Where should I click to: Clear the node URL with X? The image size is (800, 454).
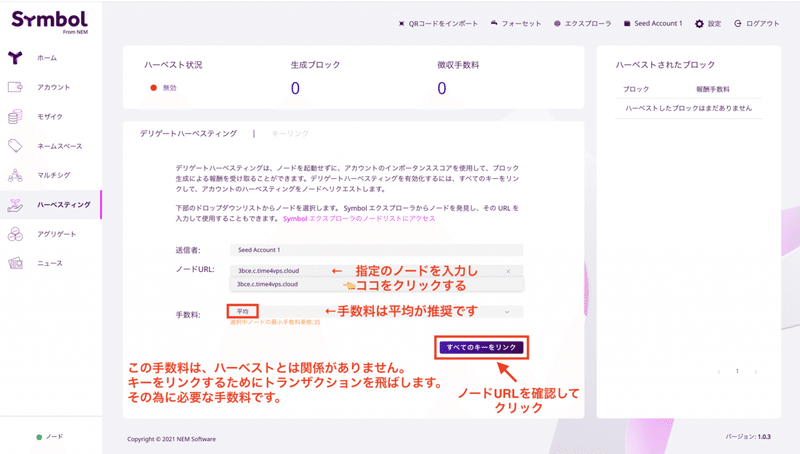coord(508,271)
